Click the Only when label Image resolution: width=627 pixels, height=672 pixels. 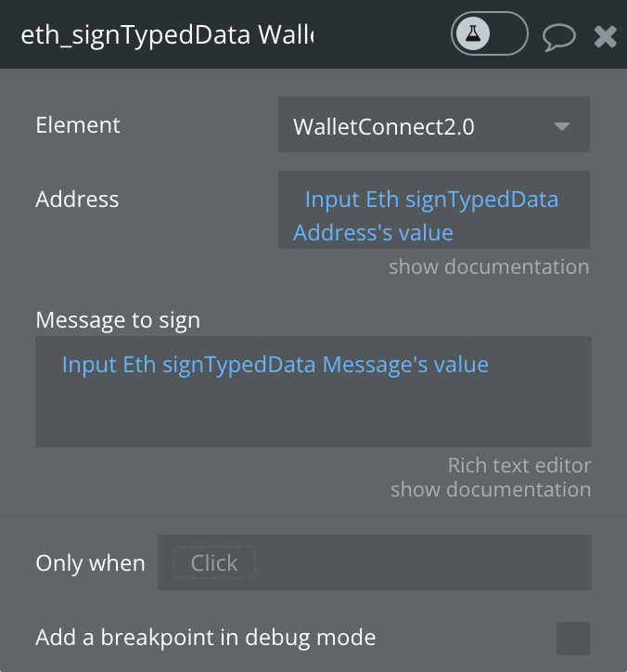click(x=90, y=562)
